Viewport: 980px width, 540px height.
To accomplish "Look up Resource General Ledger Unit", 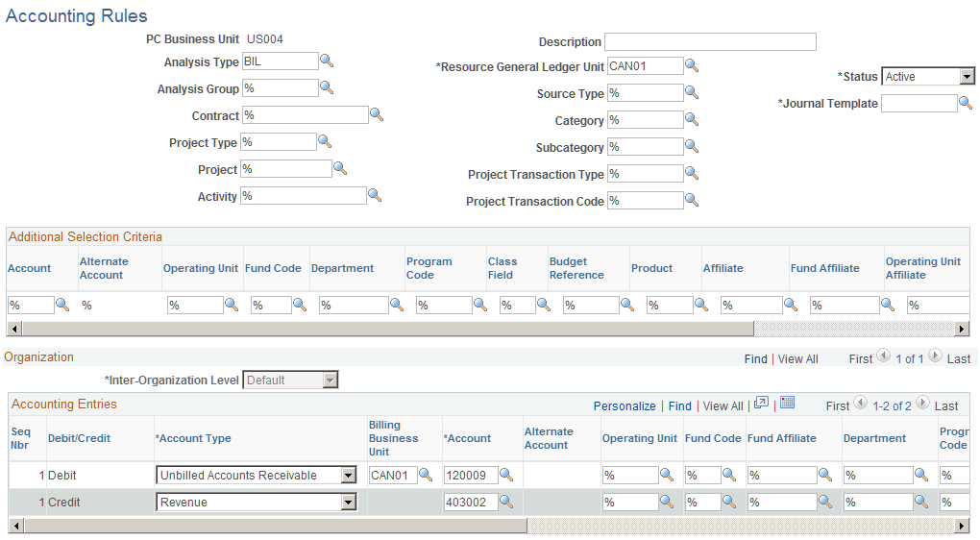I will (x=691, y=65).
